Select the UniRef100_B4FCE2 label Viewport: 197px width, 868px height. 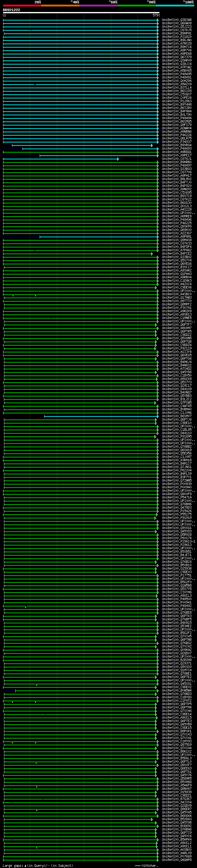click(177, 253)
